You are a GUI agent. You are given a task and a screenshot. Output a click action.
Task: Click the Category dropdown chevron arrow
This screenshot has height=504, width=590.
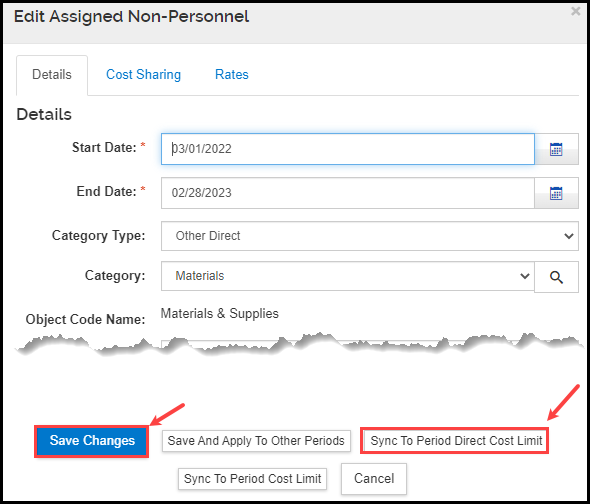click(x=525, y=276)
